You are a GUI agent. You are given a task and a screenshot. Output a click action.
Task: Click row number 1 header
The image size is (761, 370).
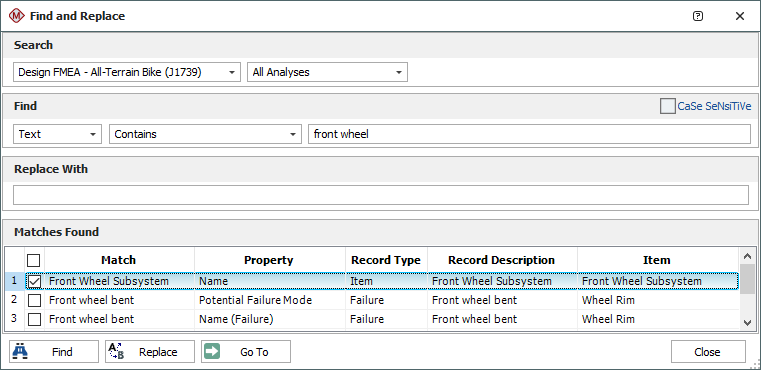pyautogui.click(x=14, y=281)
